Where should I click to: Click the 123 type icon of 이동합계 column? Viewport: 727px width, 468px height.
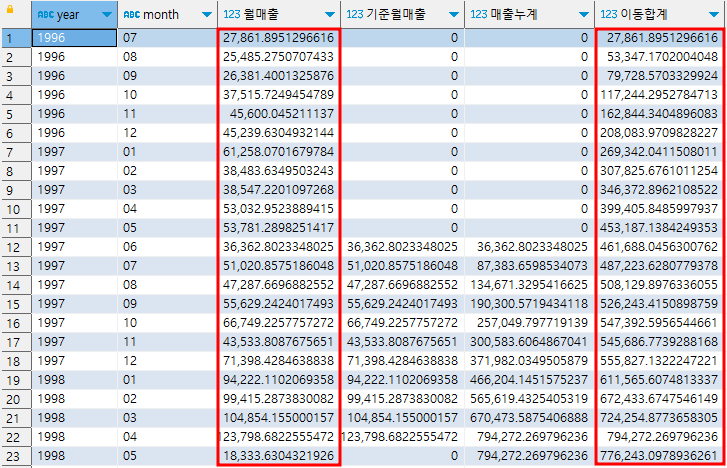[609, 15]
